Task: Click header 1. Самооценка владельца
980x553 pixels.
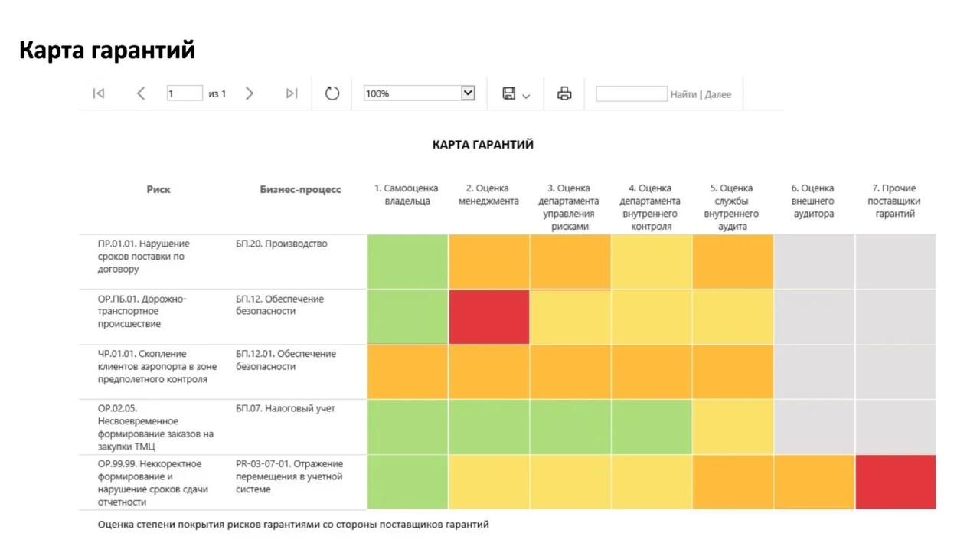Action: (407, 195)
